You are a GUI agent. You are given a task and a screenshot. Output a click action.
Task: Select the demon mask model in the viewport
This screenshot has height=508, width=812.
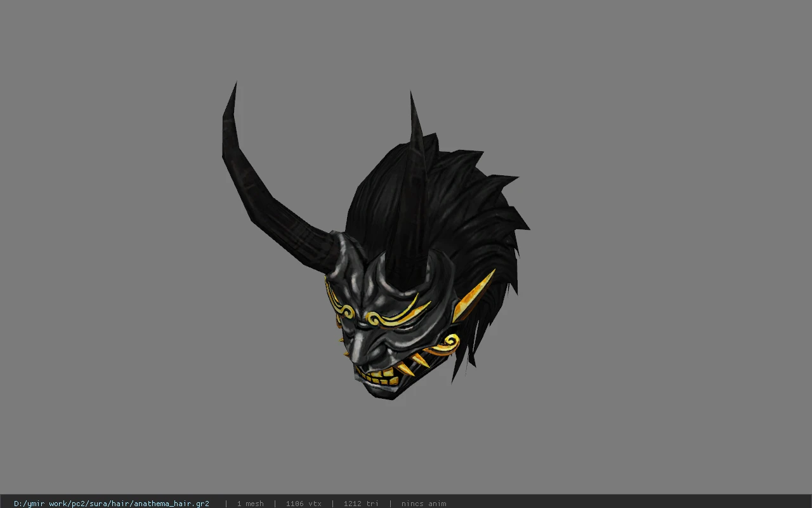[376, 241]
